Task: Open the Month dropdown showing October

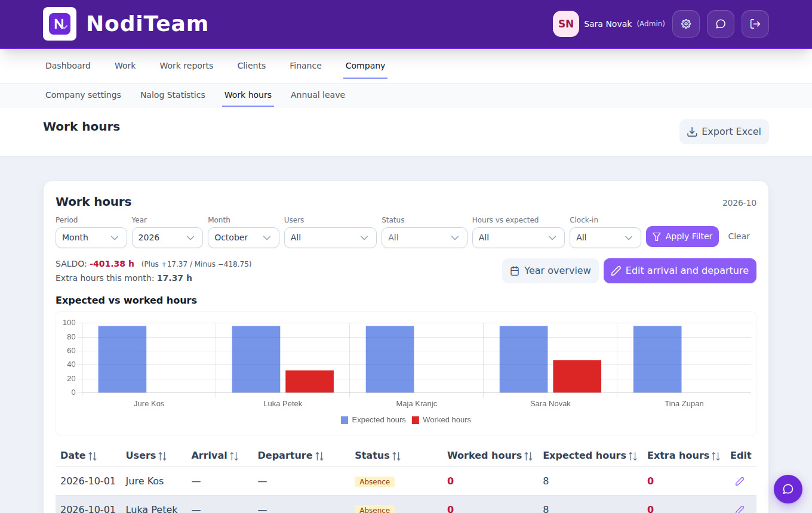Action: click(244, 237)
